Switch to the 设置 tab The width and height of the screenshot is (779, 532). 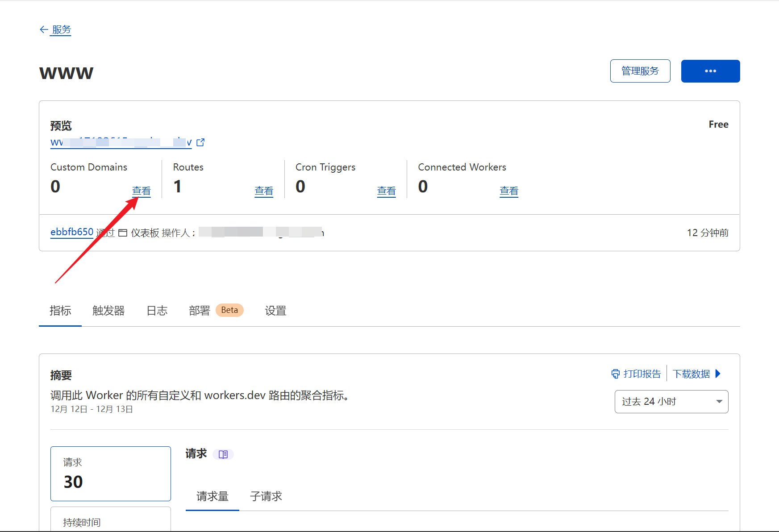275,311
